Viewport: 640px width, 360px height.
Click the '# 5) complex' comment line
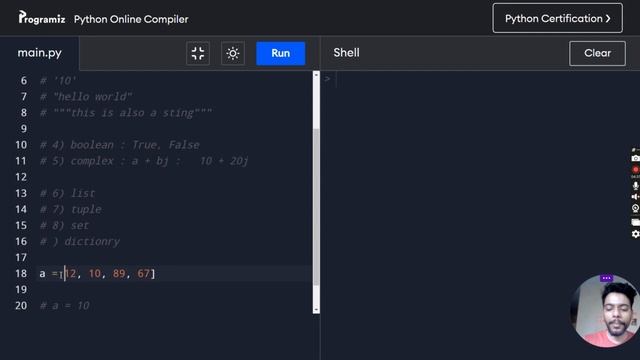144,161
